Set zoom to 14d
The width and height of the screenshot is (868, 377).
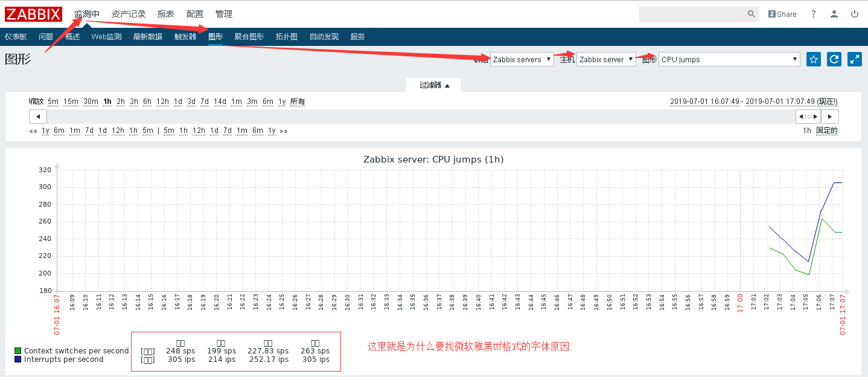220,101
